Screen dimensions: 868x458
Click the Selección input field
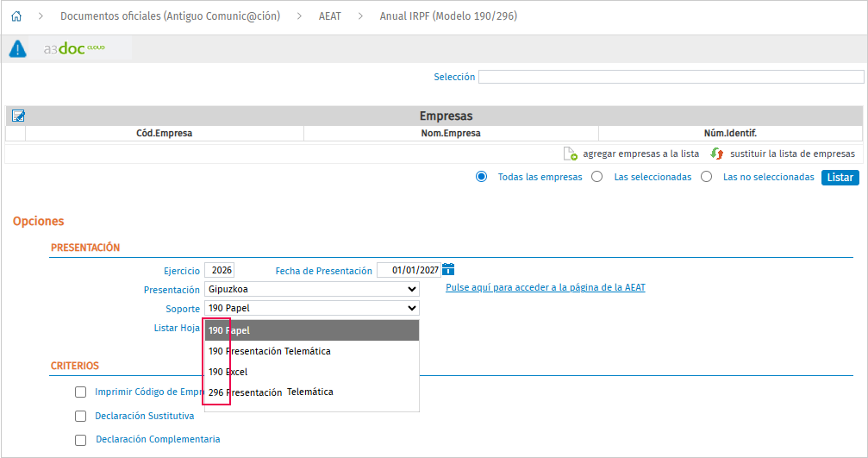click(x=671, y=77)
